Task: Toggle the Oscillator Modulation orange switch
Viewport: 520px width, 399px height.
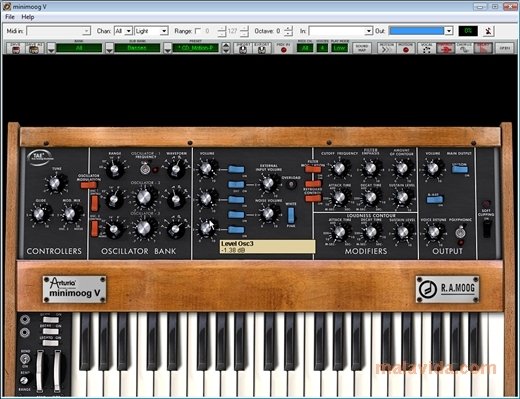Action: [88, 184]
